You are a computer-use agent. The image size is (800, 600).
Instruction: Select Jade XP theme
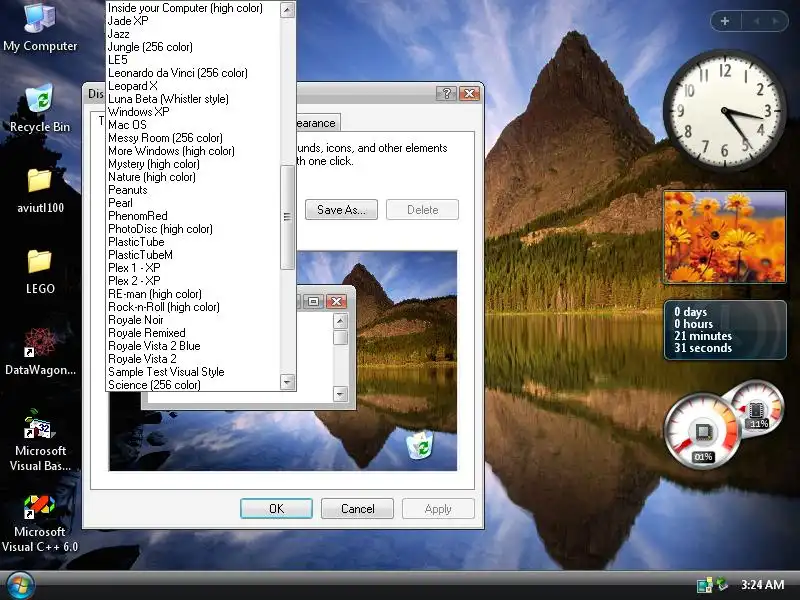click(x=193, y=21)
